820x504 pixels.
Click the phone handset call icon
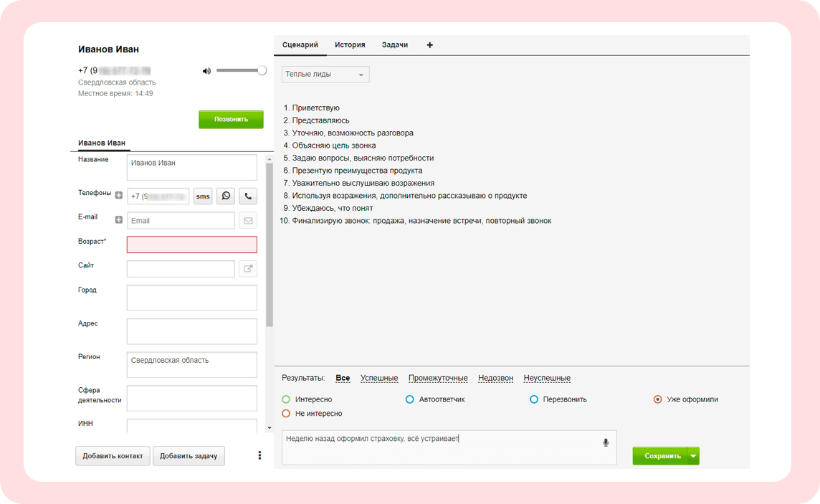pyautogui.click(x=249, y=196)
